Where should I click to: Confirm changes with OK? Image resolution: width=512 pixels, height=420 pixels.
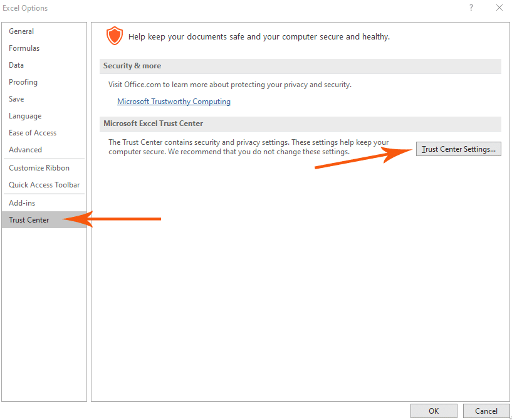click(x=434, y=411)
